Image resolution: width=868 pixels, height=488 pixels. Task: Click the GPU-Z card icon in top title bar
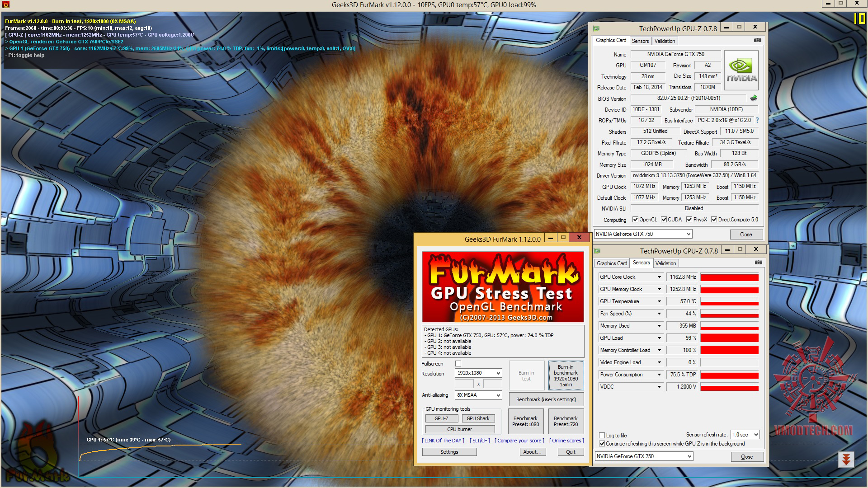click(596, 28)
